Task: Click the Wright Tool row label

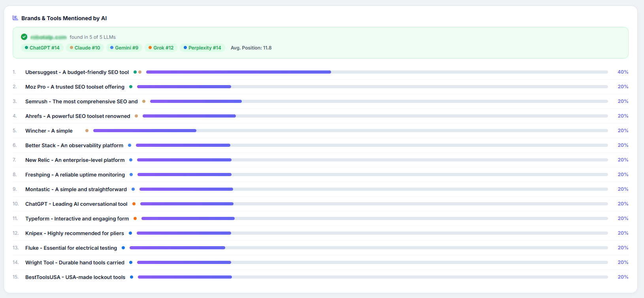Action: coord(75,262)
